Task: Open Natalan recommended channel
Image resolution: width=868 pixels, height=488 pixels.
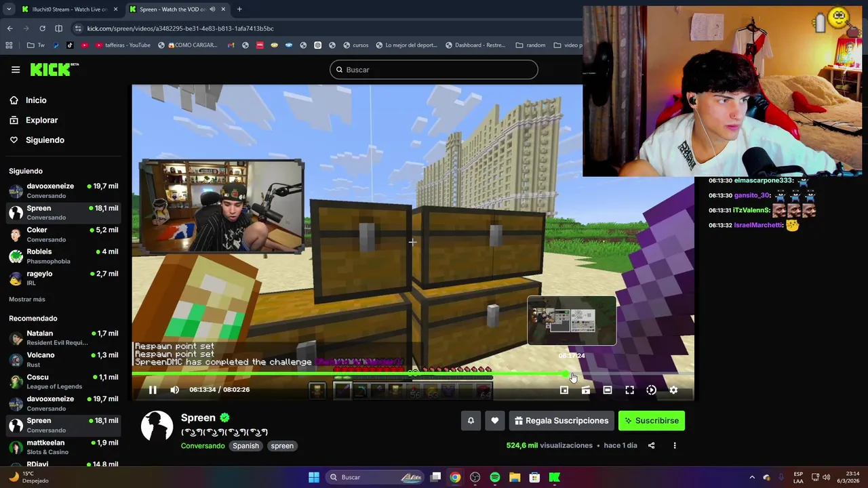Action: pos(64,338)
